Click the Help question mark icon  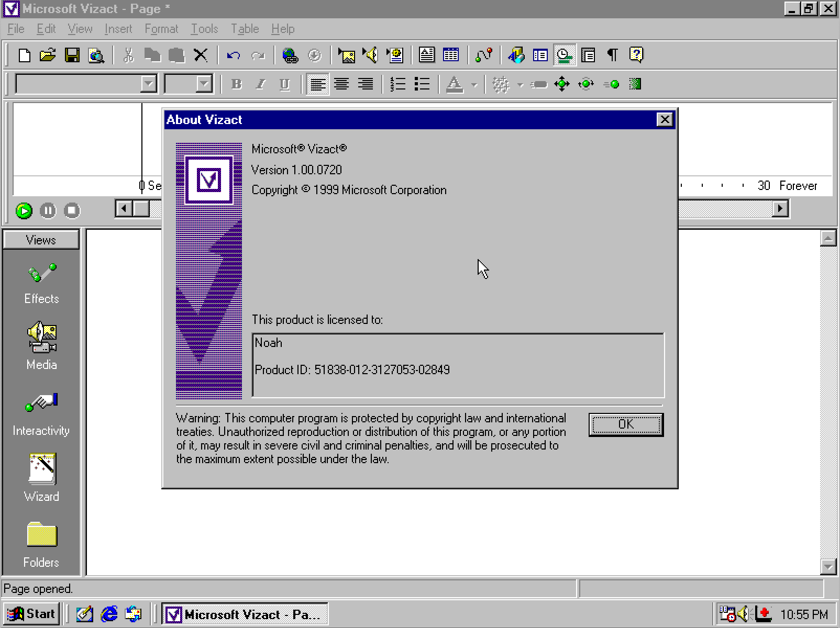point(636,55)
